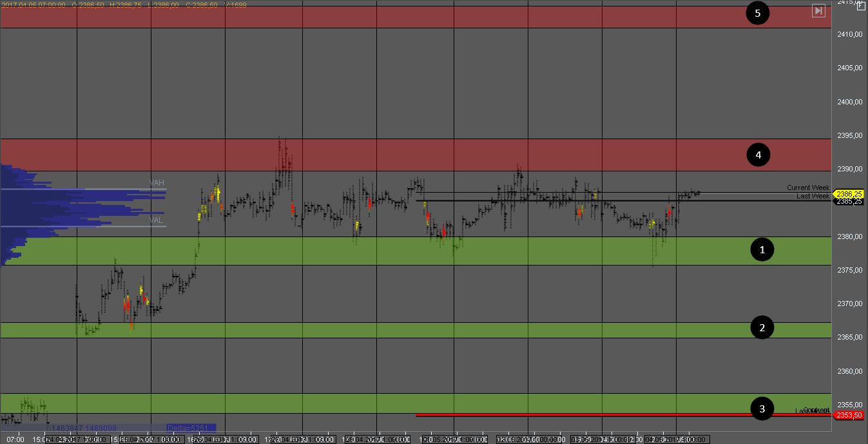Screen dimensions: 868x444
Task: Click the Last Week line label
Action: (813, 196)
